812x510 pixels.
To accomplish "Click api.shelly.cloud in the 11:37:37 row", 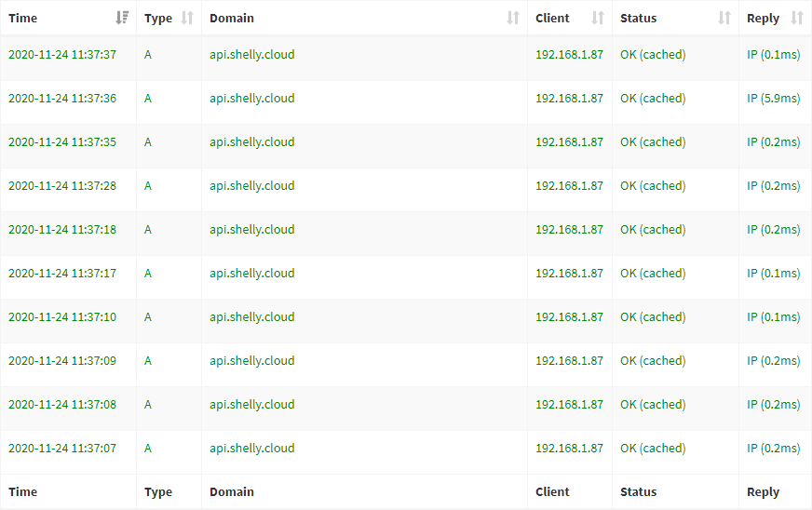I will click(x=251, y=54).
